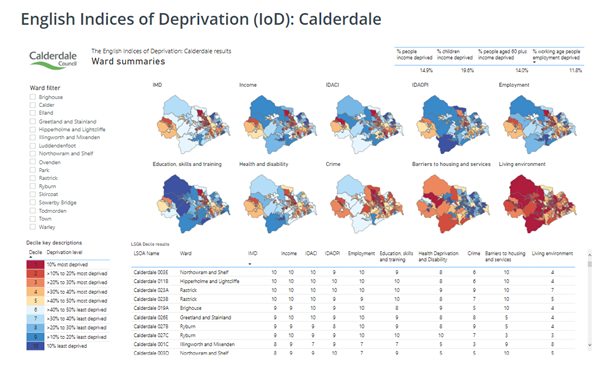
Task: Click decile 7 light blue swatch
Action: [35, 318]
